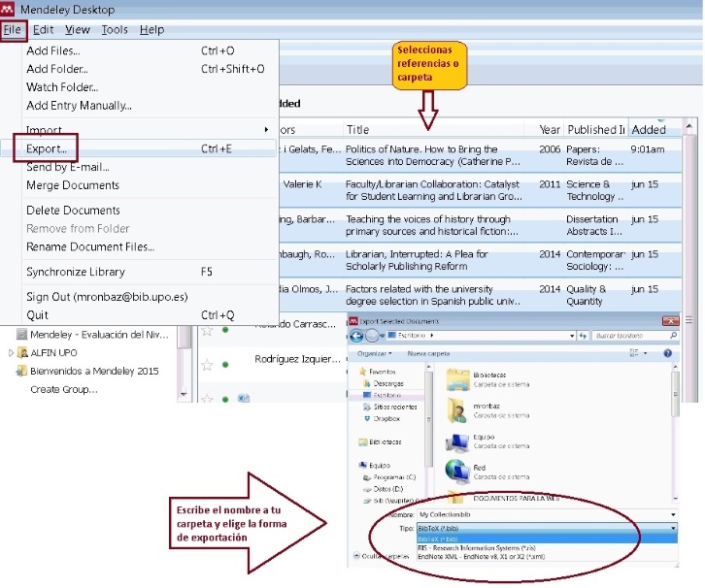Image resolution: width=705 pixels, height=588 pixels.
Task: Select Descargas in navigation pane
Action: coord(383,383)
